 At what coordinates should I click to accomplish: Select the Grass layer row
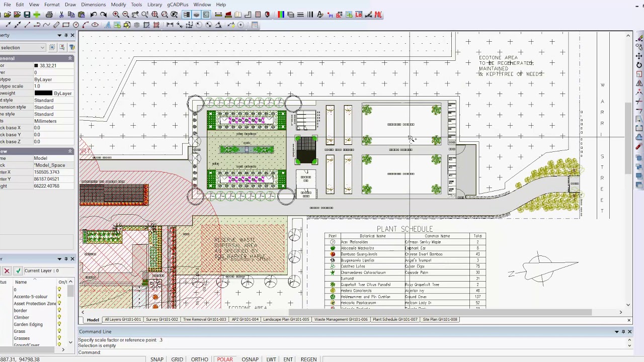pos(20,332)
